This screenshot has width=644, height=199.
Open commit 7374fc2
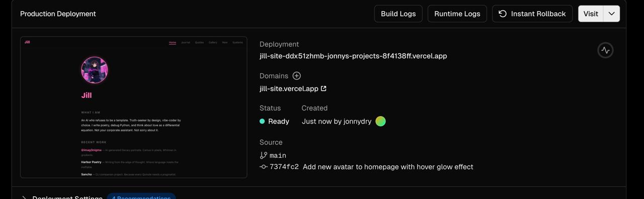pos(284,167)
